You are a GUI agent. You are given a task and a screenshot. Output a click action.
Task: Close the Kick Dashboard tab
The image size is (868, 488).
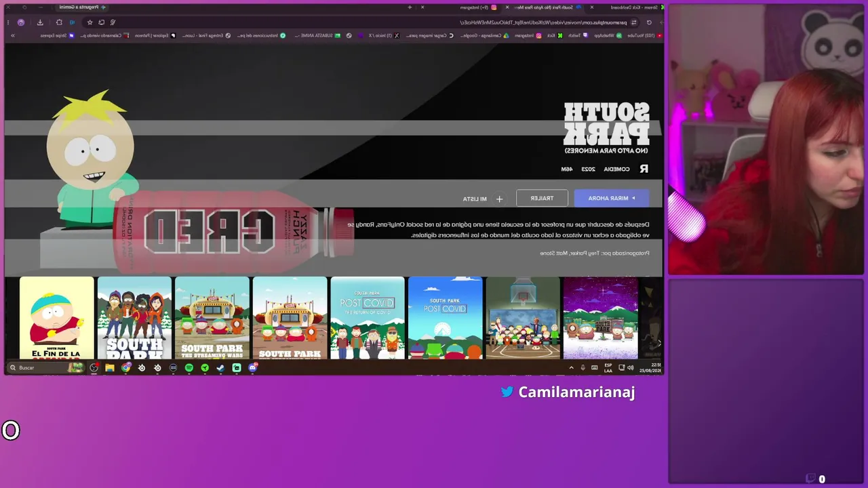click(592, 7)
